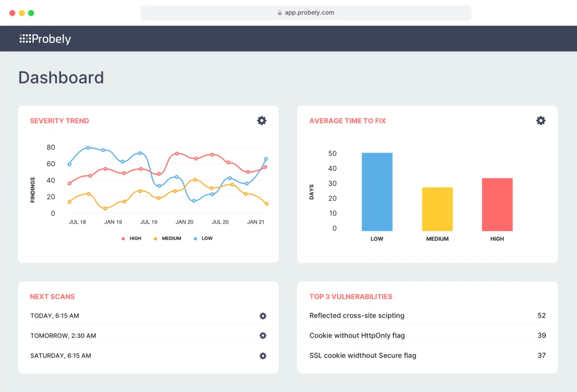Click gear icon for Today 6:15 AM scan
Screen dimensions: 577x392
click(x=263, y=316)
